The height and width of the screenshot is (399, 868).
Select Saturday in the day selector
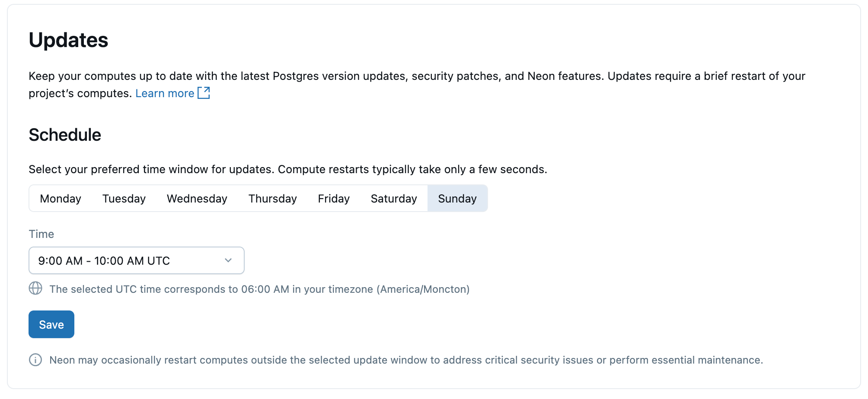click(394, 198)
